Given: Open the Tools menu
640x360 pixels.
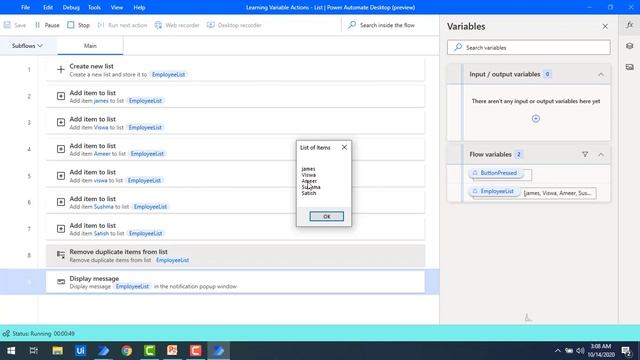Looking at the screenshot, I should 94,7.
